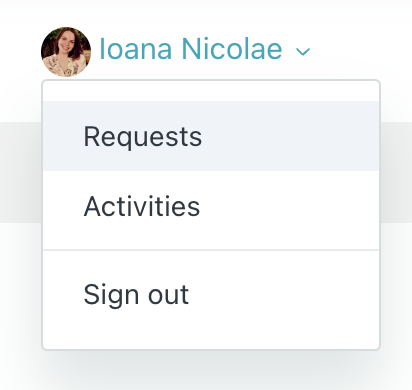The width and height of the screenshot is (412, 390).
Task: Click the profile dropdown toggle with name and chevron
Action: (x=176, y=52)
